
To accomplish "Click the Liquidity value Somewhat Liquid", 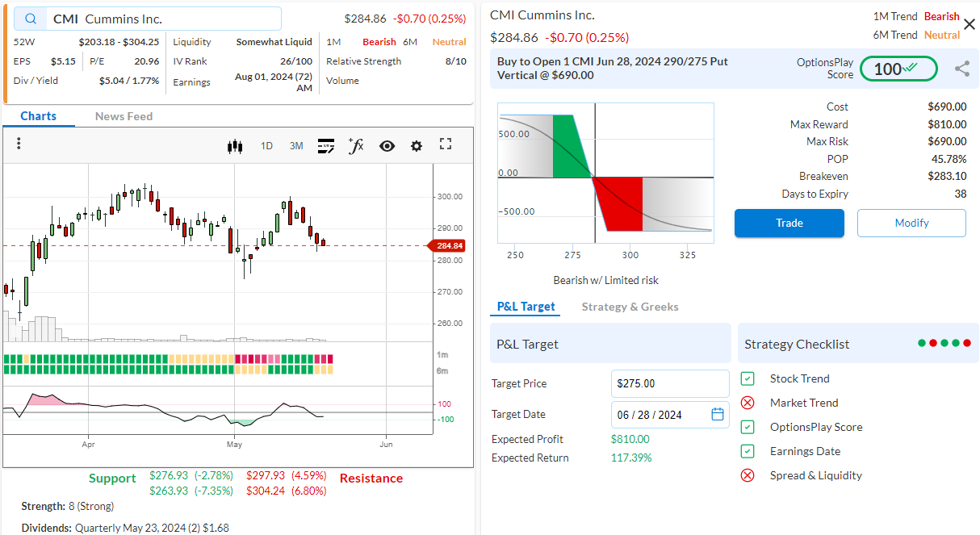I will [x=274, y=42].
